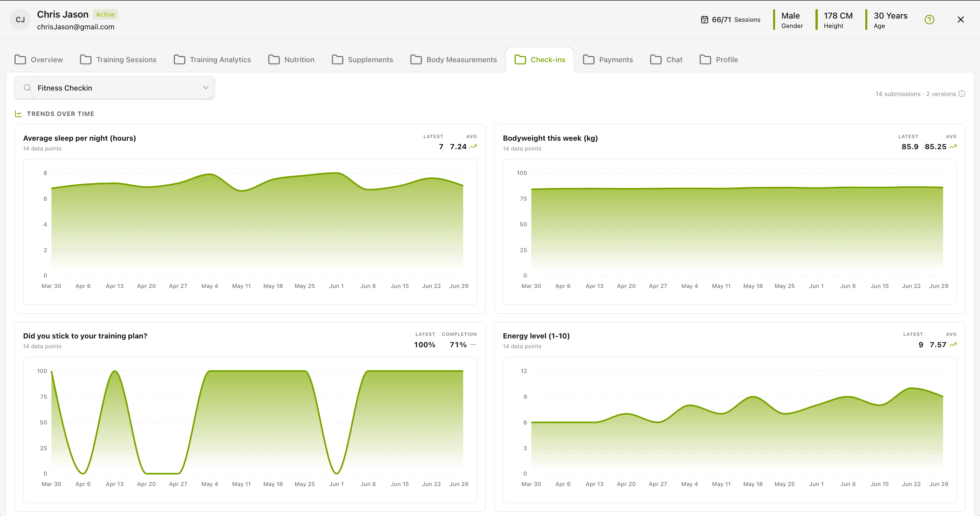The width and height of the screenshot is (980, 516).
Task: Click the Supplements folder icon
Action: [x=337, y=60]
